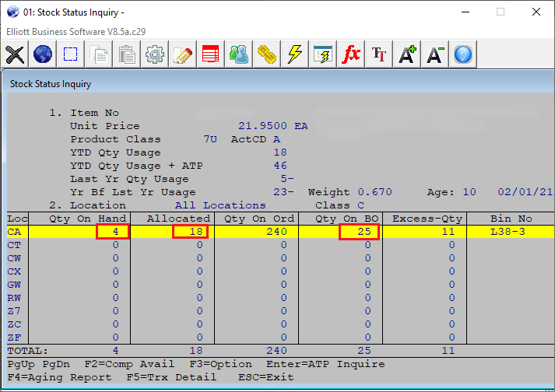Click F2=Comp Avail option

129,364
